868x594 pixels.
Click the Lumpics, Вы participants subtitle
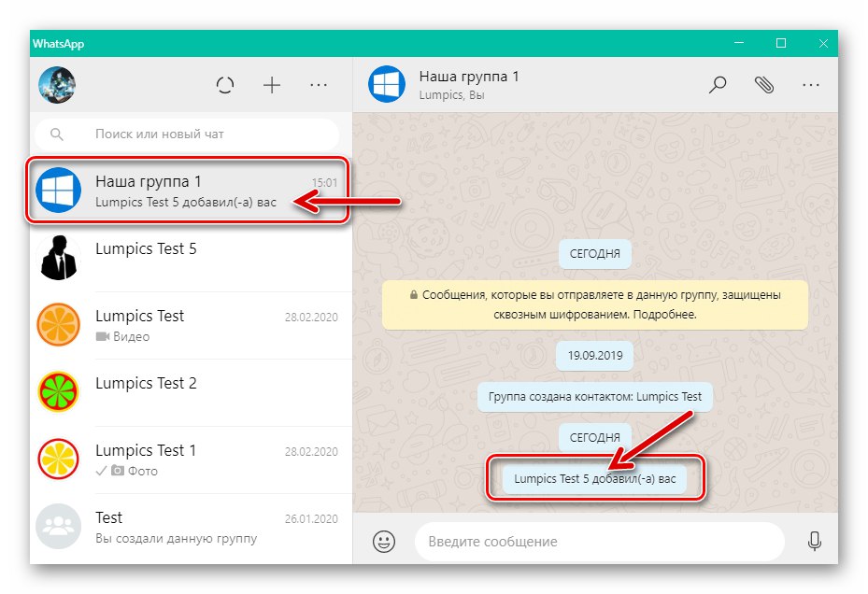pos(451,95)
